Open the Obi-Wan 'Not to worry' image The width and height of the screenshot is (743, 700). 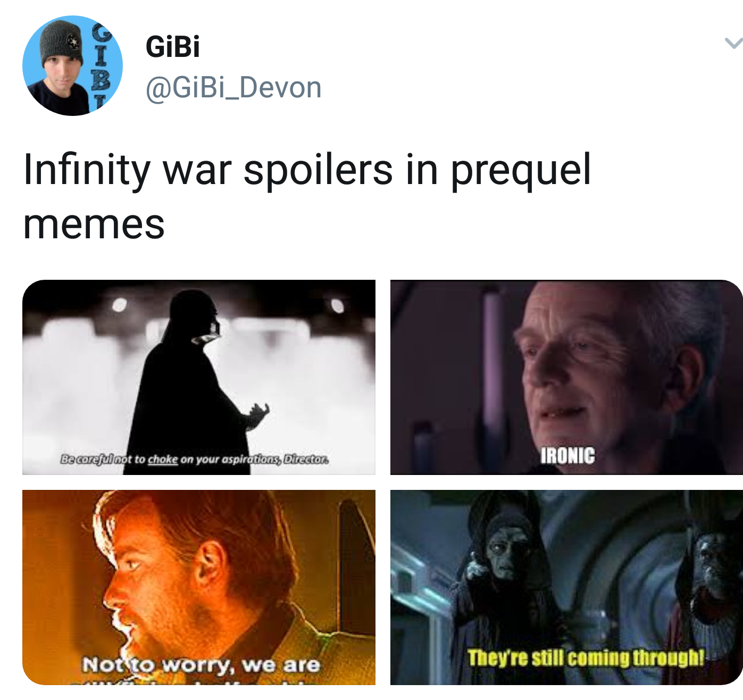pyautogui.click(x=199, y=587)
